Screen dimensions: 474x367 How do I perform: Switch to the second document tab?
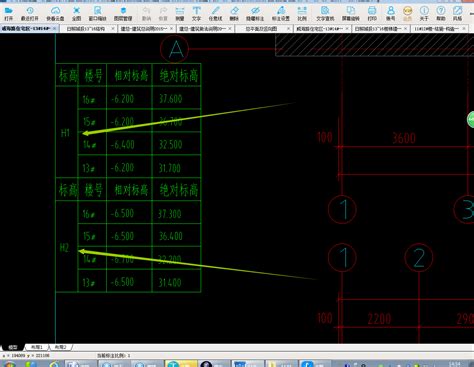pyautogui.click(x=86, y=29)
